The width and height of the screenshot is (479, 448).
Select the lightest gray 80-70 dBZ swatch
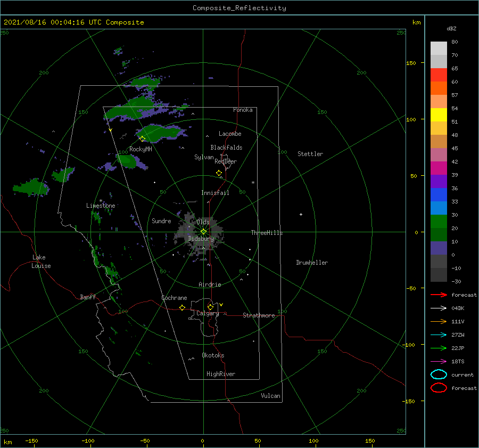pos(439,48)
